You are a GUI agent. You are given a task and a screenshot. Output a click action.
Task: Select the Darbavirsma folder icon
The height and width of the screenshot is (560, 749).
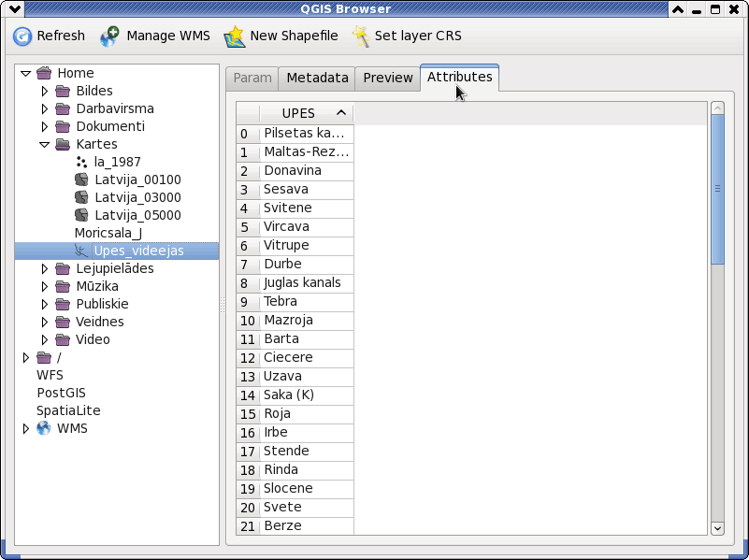tap(63, 108)
